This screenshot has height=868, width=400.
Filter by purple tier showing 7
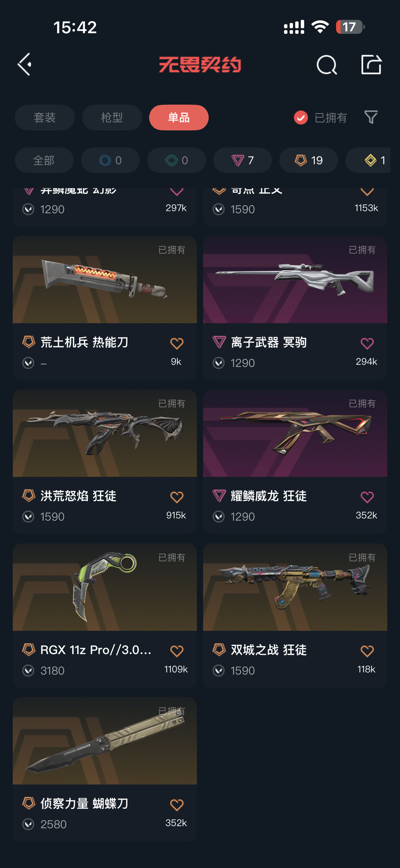[243, 160]
